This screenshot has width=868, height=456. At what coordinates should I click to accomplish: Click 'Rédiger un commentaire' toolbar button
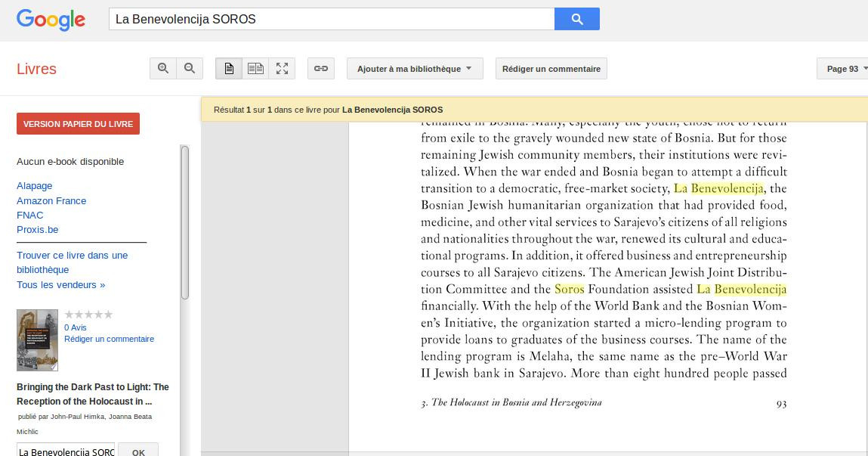tap(551, 69)
